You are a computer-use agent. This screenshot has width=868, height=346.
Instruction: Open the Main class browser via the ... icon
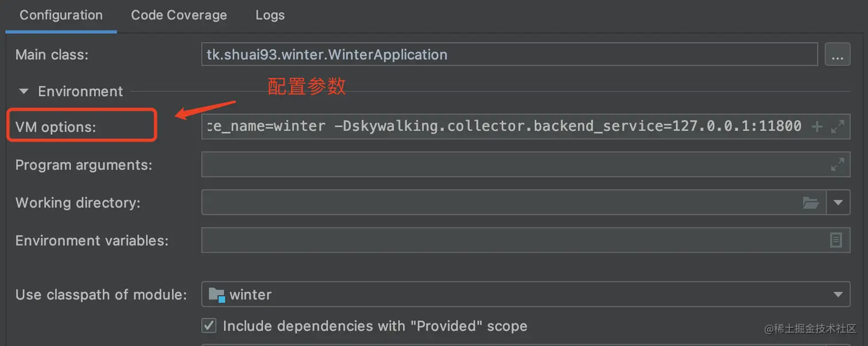pos(838,54)
